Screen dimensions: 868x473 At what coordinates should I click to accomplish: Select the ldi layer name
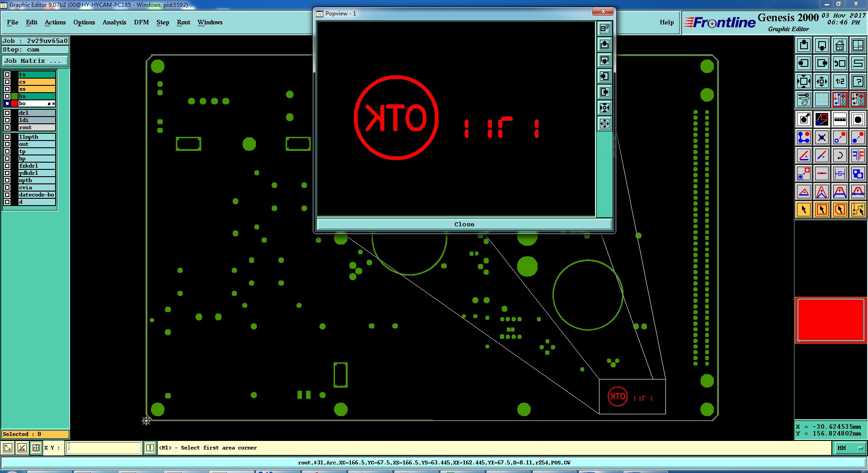coord(37,120)
